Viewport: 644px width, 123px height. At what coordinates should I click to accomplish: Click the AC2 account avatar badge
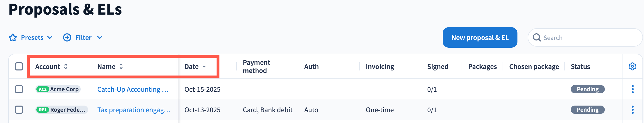click(x=43, y=89)
